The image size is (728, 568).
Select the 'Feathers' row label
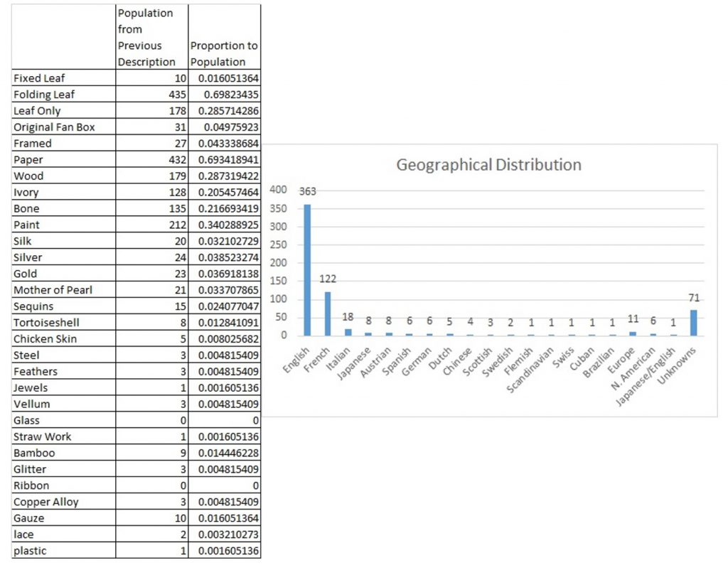63,371
